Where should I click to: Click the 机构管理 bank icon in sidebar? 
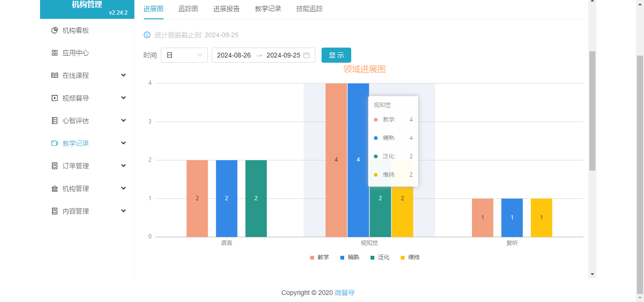point(54,189)
